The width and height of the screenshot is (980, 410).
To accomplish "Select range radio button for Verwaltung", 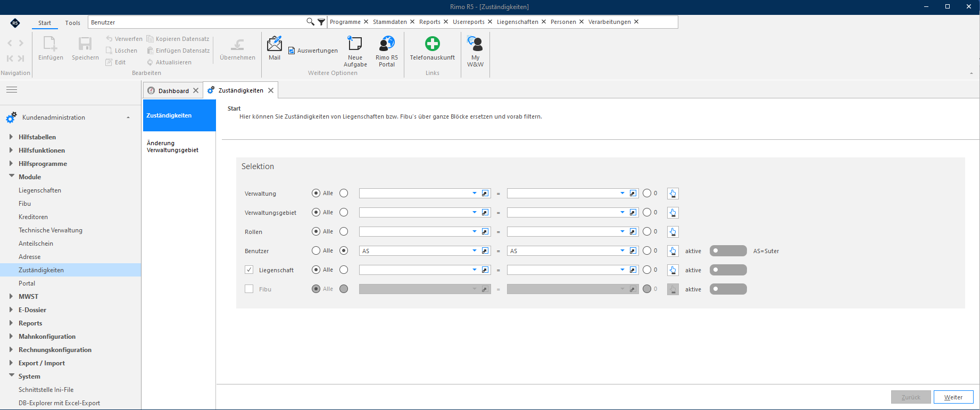I will coord(344,193).
